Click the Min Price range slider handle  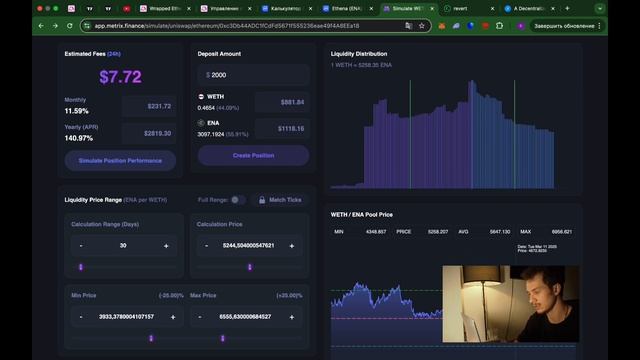[x=151, y=338]
